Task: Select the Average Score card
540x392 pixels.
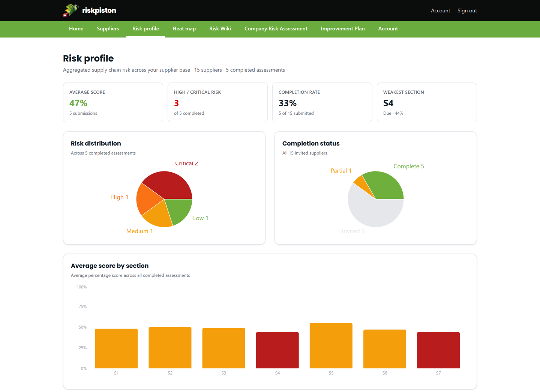Action: pyautogui.click(x=113, y=102)
